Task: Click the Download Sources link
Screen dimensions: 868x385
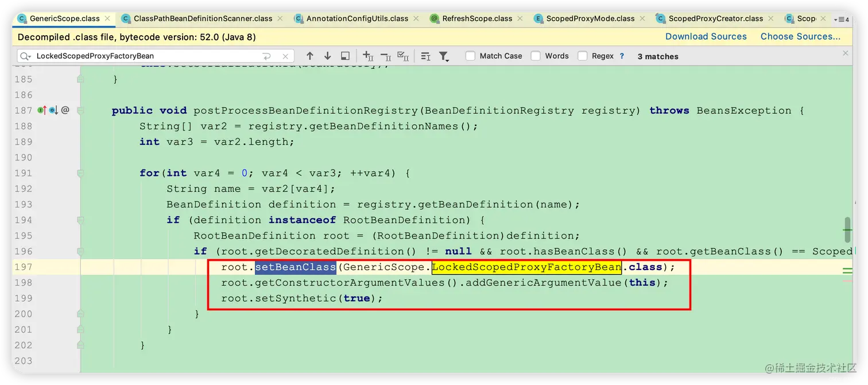Action: [x=706, y=36]
